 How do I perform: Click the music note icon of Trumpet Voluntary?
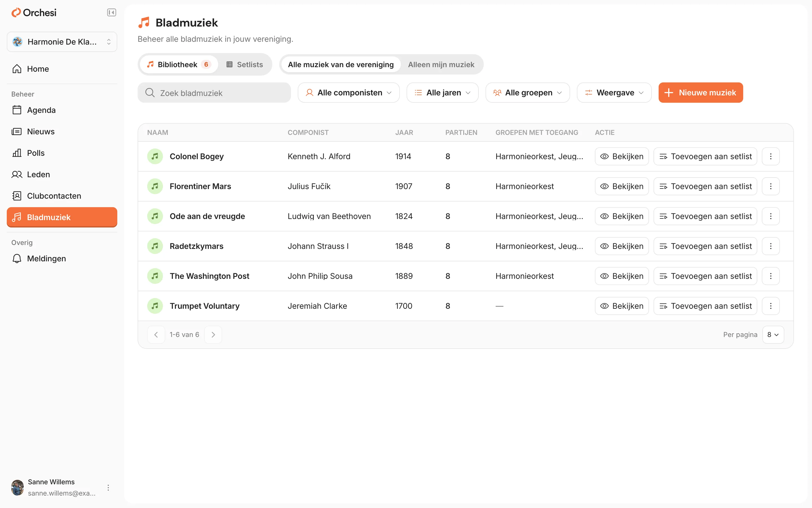click(155, 306)
